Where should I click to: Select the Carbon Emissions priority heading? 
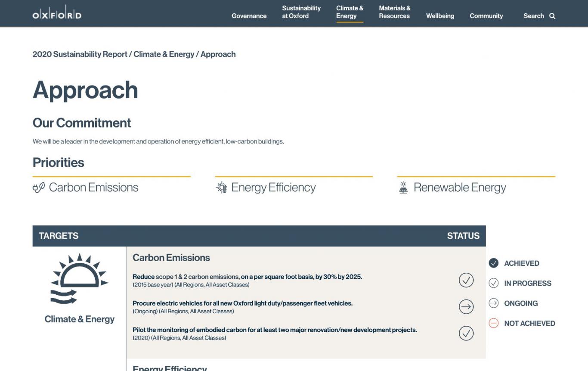click(x=93, y=187)
